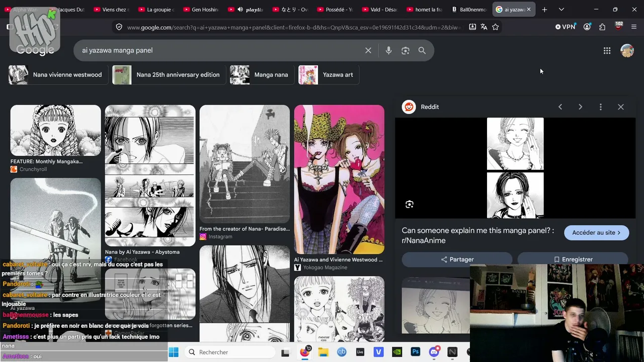Open Photoshop from the taskbar

(416, 352)
